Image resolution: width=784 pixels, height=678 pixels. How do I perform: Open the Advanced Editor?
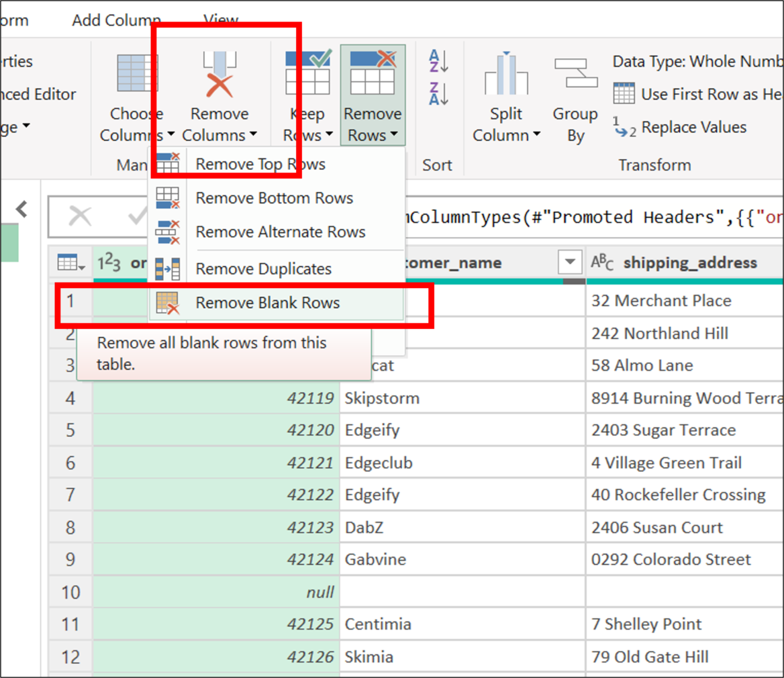38,94
